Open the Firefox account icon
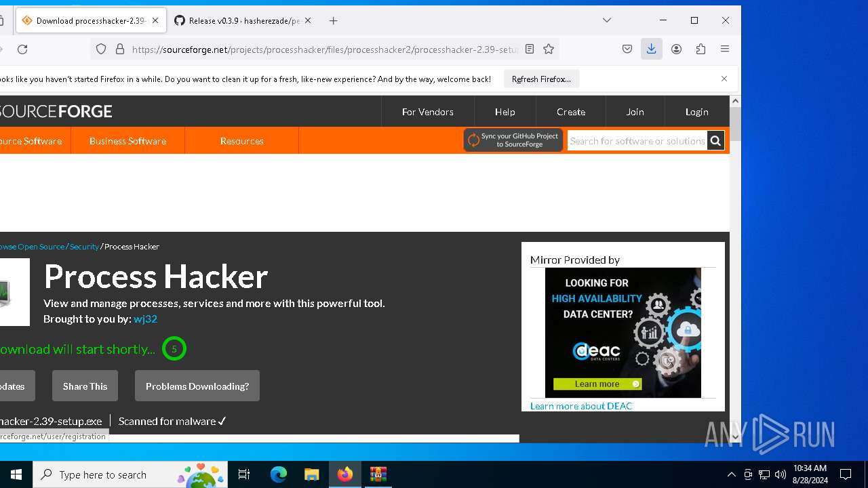This screenshot has height=488, width=868. tap(676, 49)
